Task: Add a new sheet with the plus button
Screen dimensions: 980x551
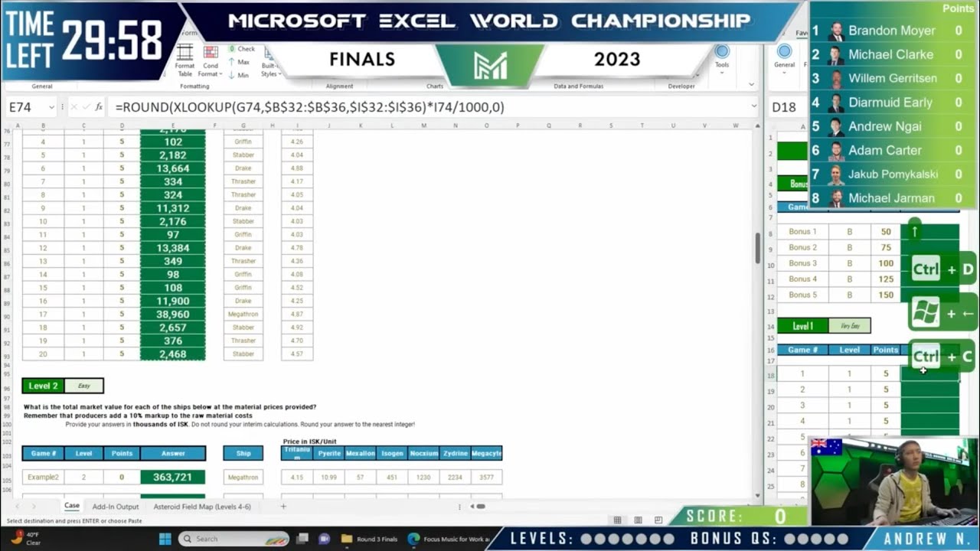Action: pyautogui.click(x=283, y=506)
